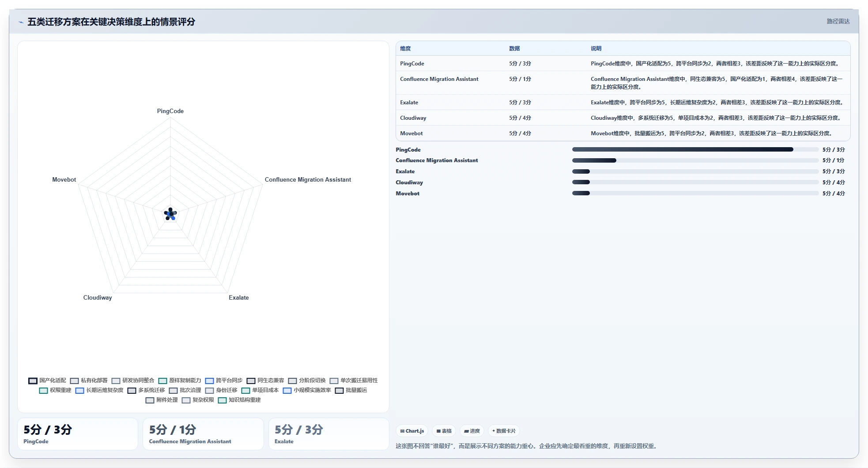Click the Exalate radar axis label
Image resolution: width=868 pixels, height=468 pixels.
[239, 297]
